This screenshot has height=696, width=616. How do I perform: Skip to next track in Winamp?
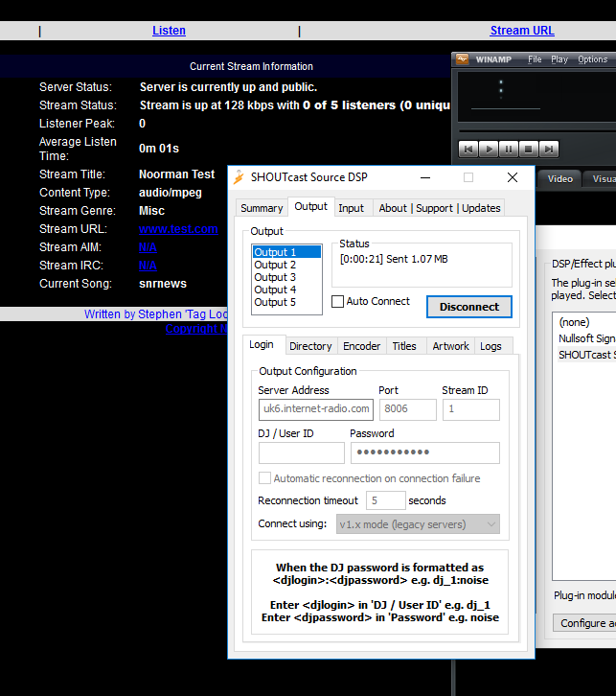[549, 149]
